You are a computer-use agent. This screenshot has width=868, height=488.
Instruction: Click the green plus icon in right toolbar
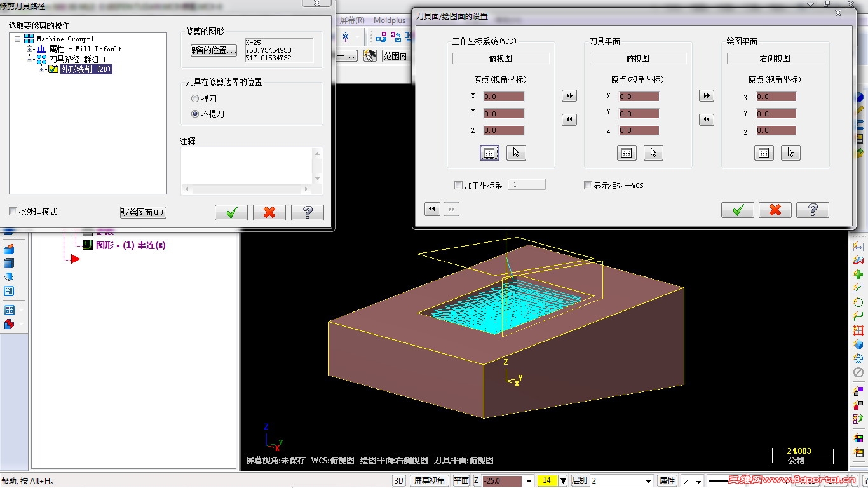pyautogui.click(x=858, y=274)
